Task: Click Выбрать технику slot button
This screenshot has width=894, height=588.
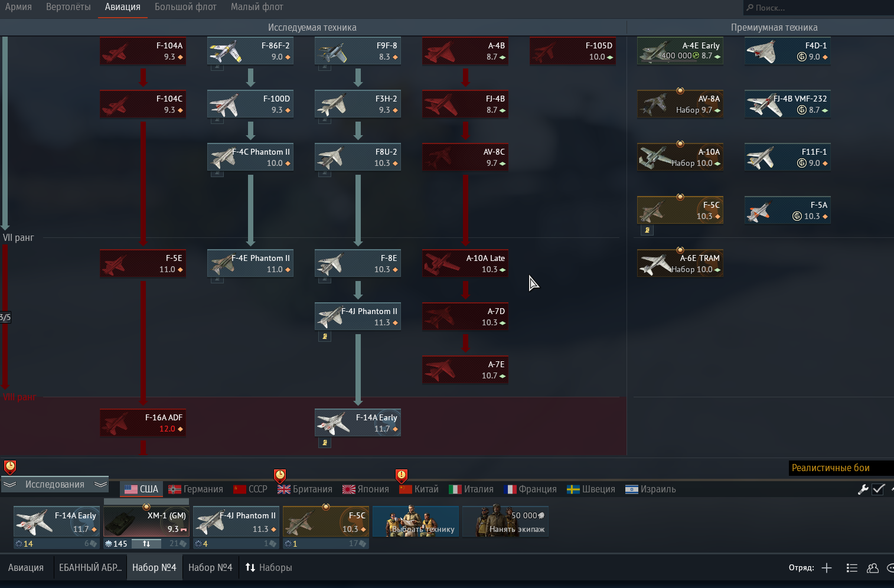Action: [x=416, y=521]
